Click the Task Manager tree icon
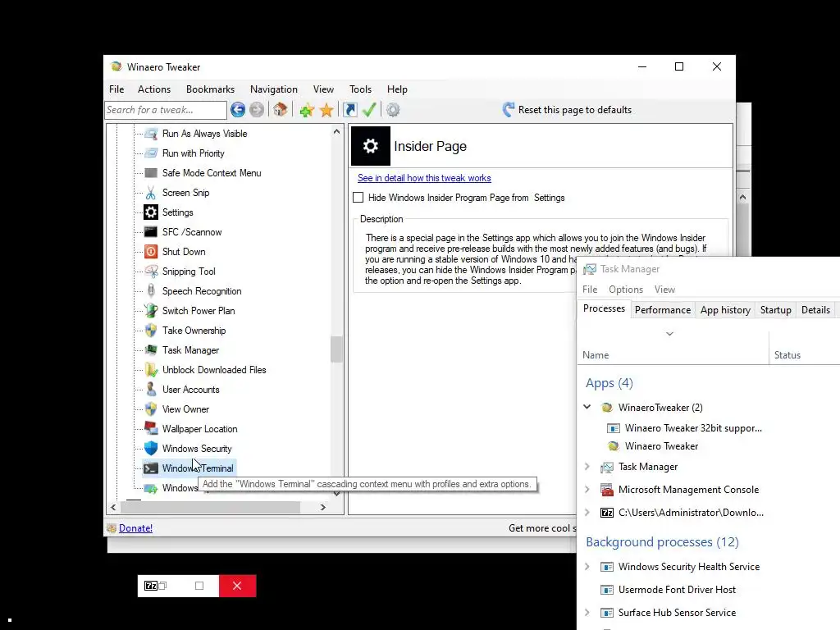This screenshot has width=840, height=630. point(151,350)
